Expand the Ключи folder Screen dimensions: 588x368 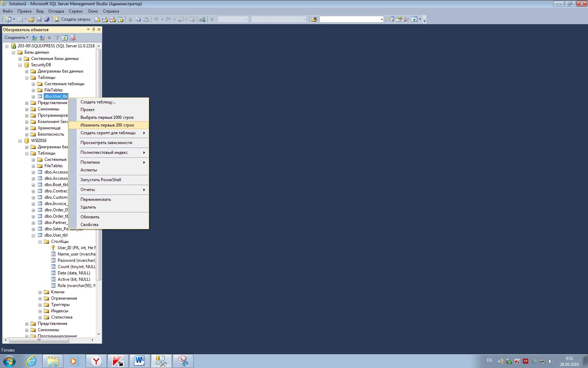(40, 292)
